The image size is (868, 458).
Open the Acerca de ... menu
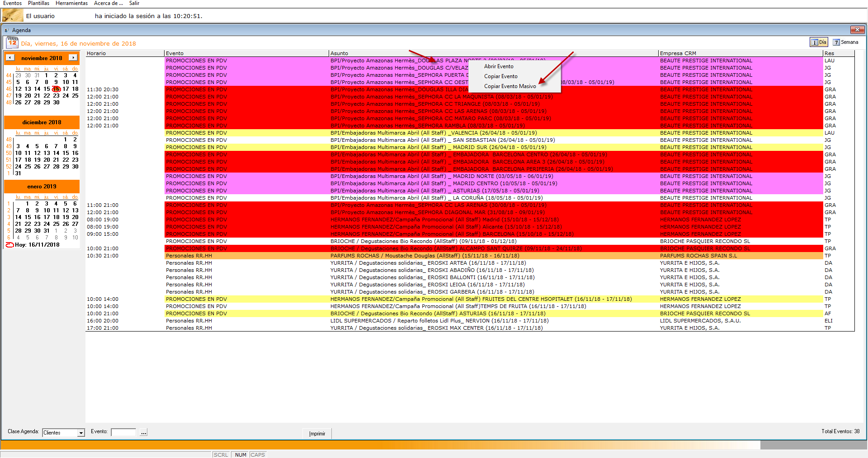(108, 3)
